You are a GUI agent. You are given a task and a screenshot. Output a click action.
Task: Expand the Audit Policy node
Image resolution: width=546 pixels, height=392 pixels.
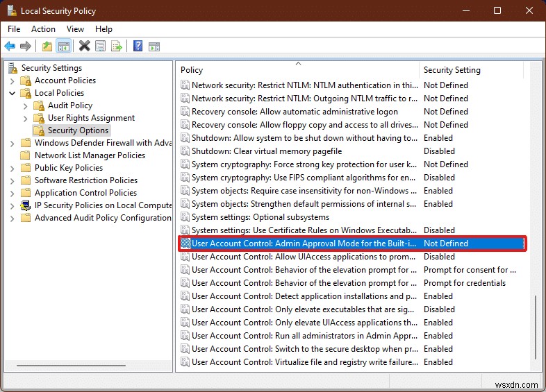[x=25, y=106]
